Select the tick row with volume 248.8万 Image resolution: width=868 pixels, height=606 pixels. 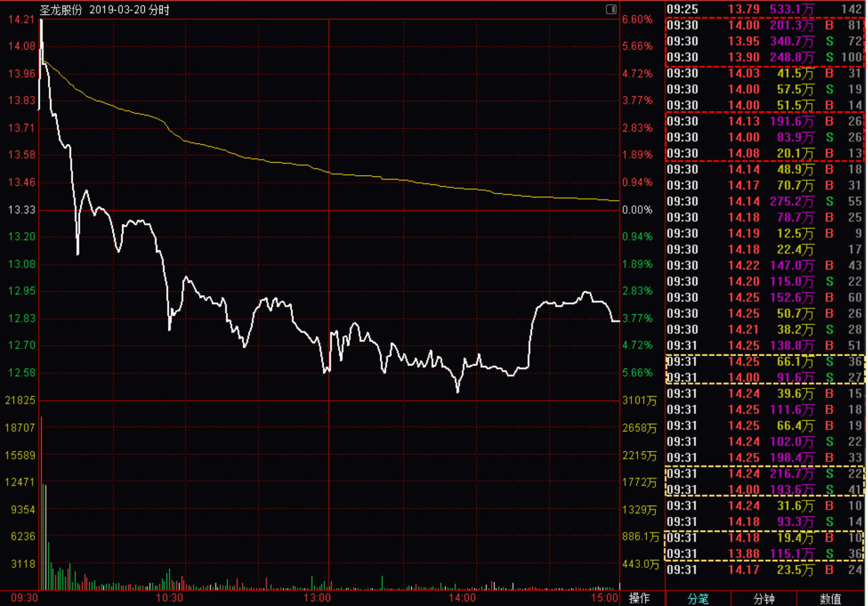click(x=765, y=57)
